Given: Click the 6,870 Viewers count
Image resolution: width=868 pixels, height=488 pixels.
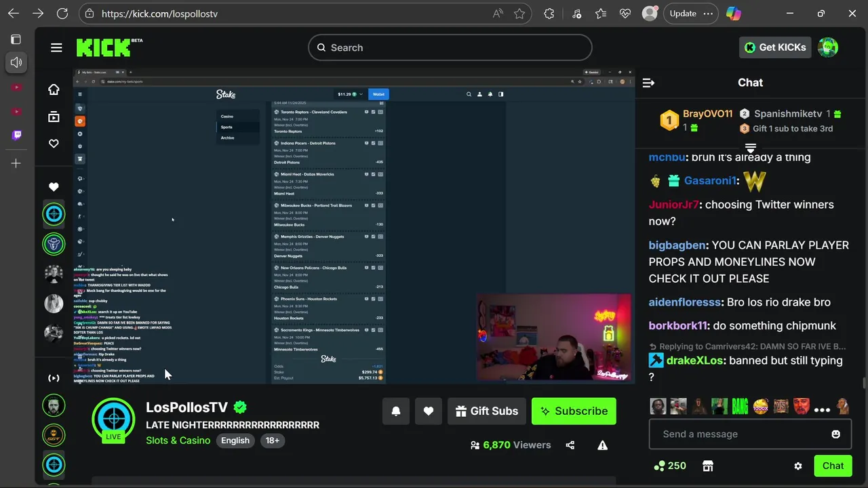Looking at the screenshot, I should click(x=511, y=445).
